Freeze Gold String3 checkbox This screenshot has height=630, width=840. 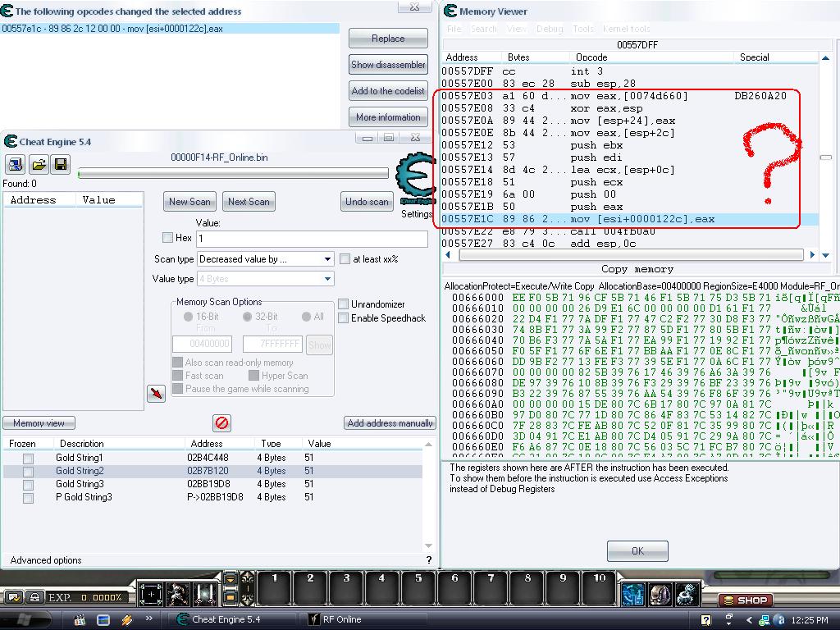[29, 485]
